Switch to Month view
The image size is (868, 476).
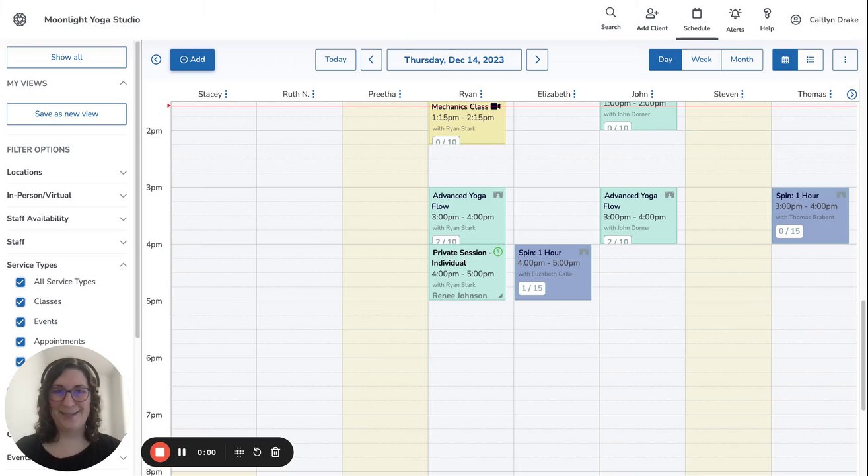[x=742, y=59]
